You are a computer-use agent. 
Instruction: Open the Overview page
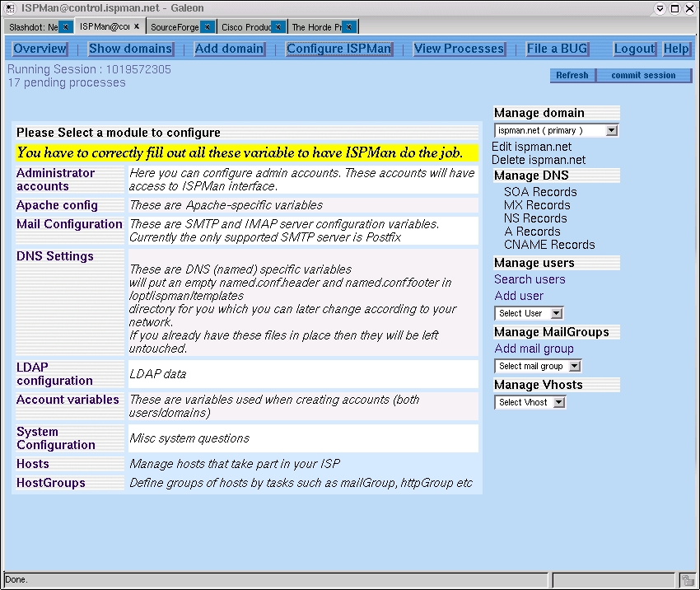point(40,49)
